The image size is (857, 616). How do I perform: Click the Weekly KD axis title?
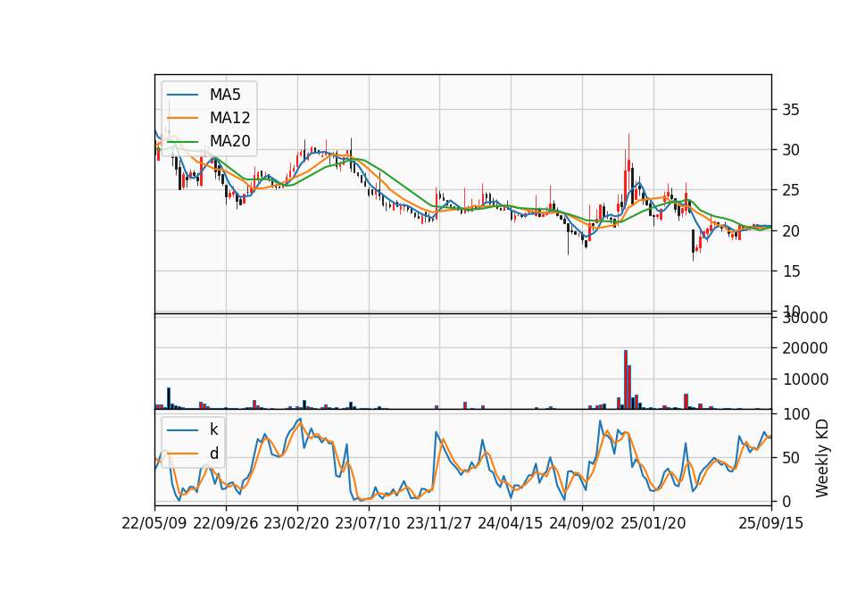click(822, 459)
